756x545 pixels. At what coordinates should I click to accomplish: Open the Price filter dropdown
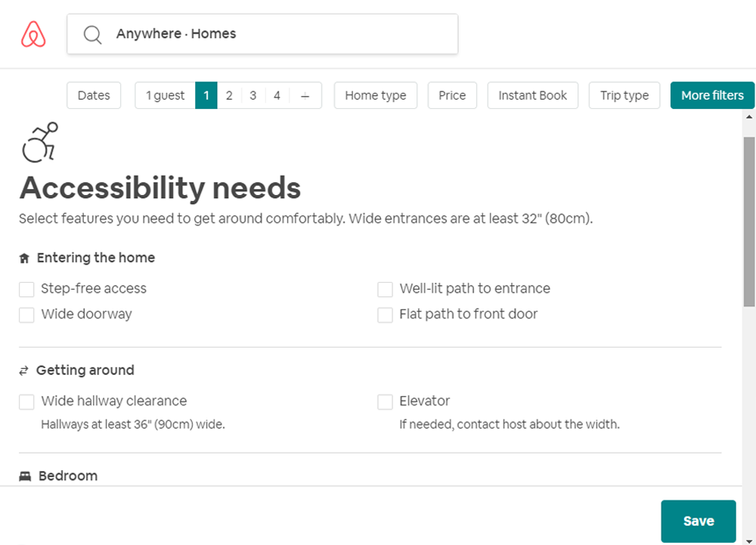(452, 95)
